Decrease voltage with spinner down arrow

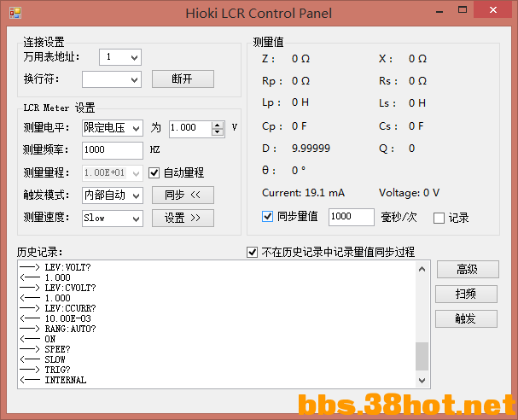[218, 132]
